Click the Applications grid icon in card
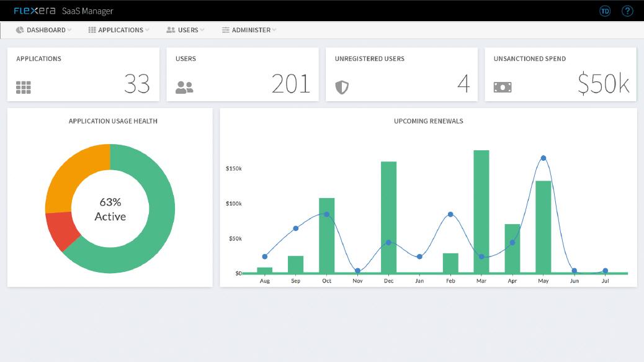The width and height of the screenshot is (644, 362). 24,88
